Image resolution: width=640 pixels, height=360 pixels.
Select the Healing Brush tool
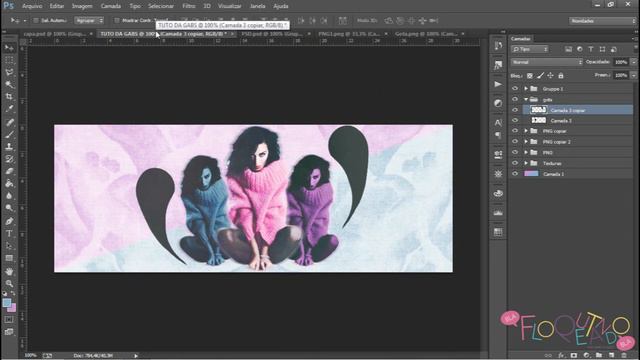pos(9,122)
